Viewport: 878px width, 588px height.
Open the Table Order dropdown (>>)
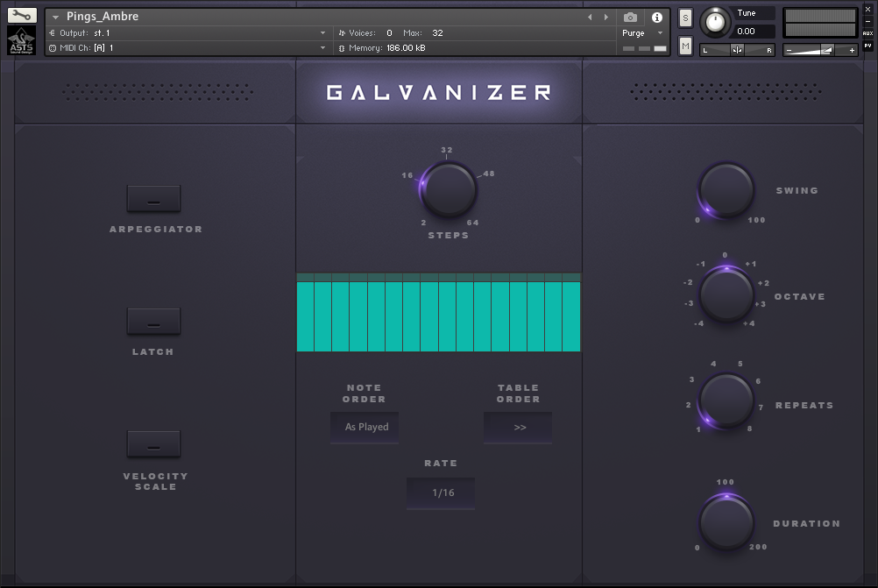(518, 428)
